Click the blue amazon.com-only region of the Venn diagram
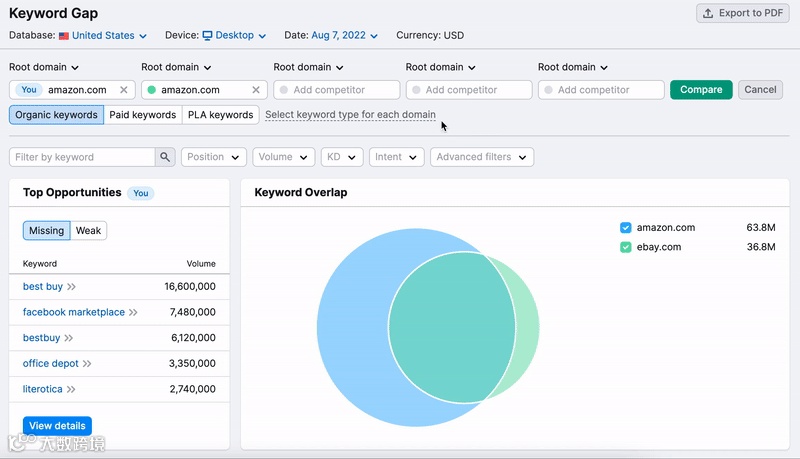The image size is (800, 459). tap(352, 327)
